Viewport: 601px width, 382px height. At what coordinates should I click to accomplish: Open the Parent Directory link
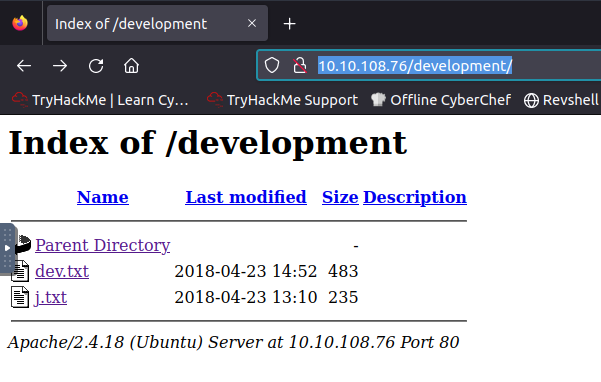pyautogui.click(x=103, y=245)
